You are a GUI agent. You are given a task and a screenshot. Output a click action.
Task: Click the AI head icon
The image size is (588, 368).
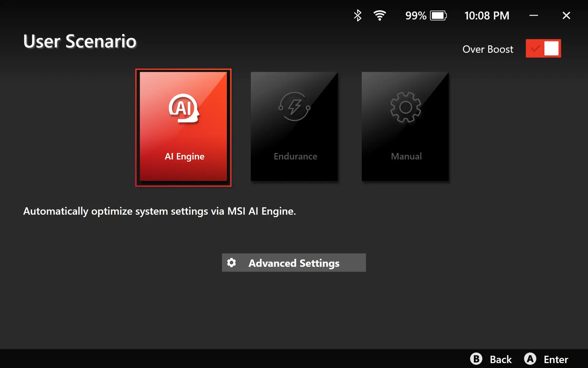click(184, 108)
